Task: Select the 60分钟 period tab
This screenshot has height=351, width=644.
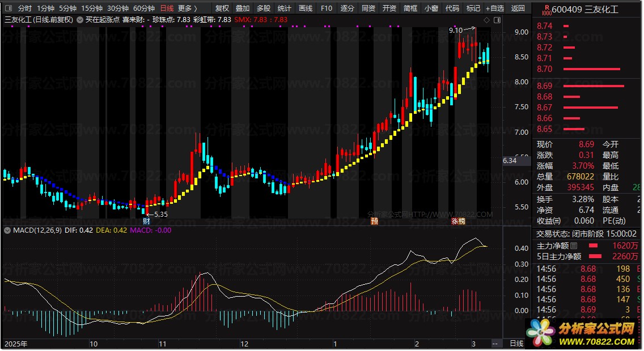Action: click(144, 8)
